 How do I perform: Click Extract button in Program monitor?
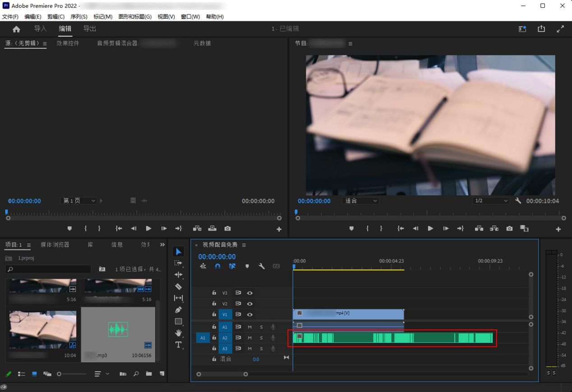point(494,229)
